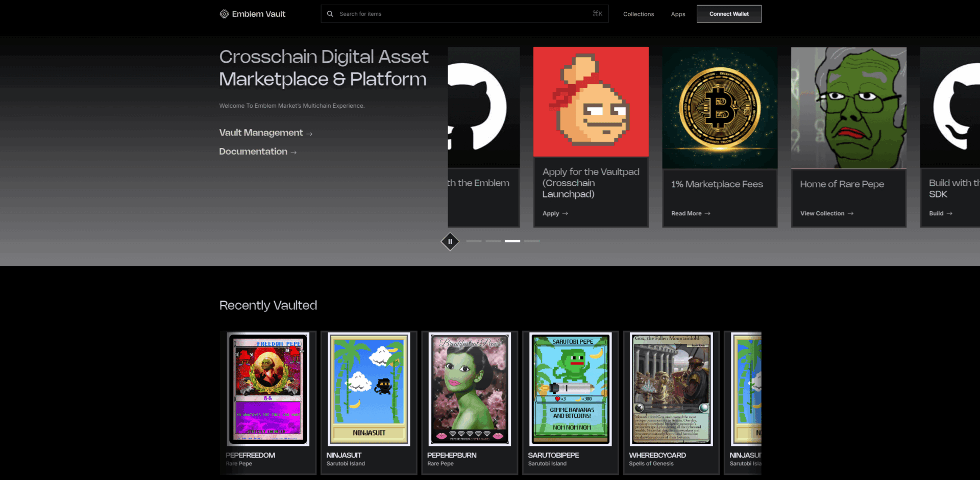
Task: Click the Connect Wallet button
Action: click(x=729, y=14)
